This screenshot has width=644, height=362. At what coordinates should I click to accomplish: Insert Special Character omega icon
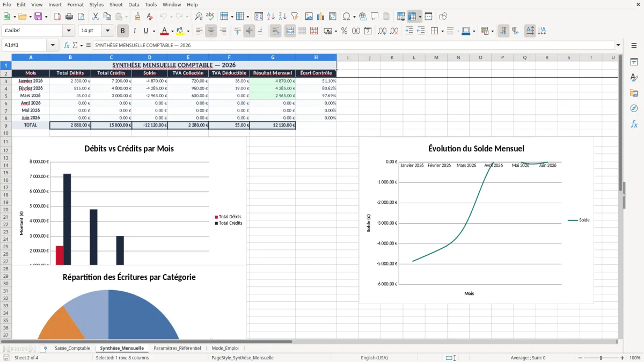coord(346,17)
